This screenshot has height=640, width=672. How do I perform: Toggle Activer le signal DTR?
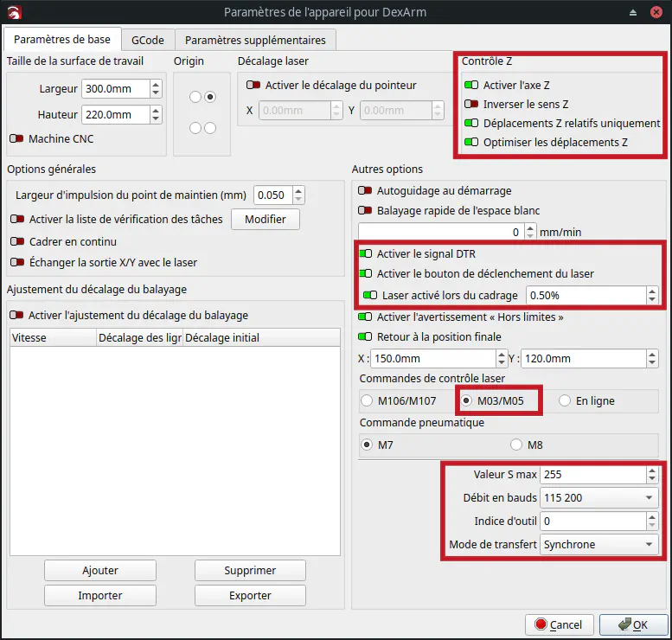tap(366, 253)
